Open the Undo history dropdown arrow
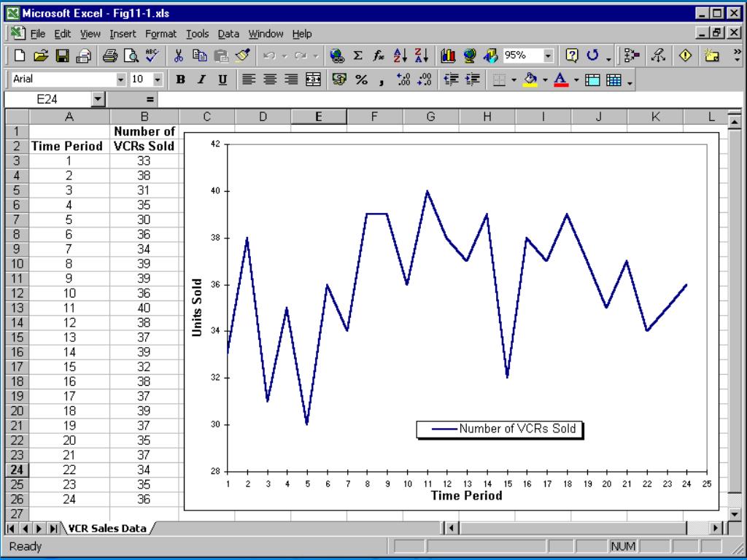This screenshot has width=747, height=560. (x=285, y=56)
